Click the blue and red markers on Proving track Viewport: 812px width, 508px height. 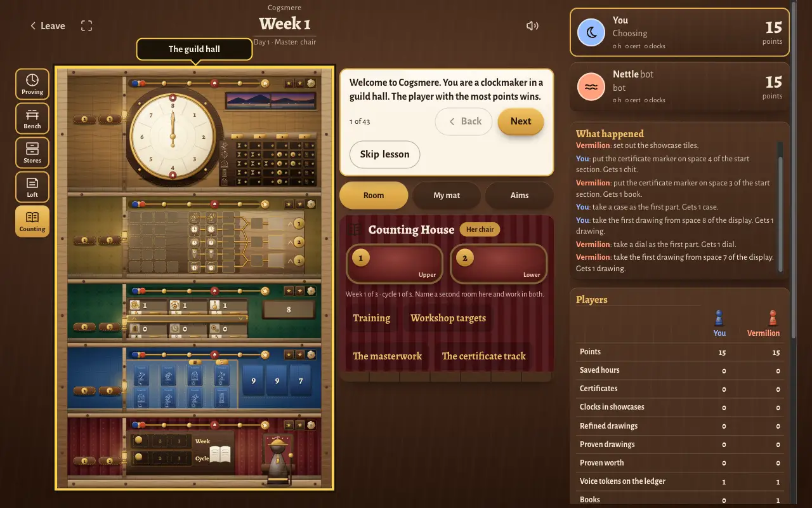click(138, 83)
